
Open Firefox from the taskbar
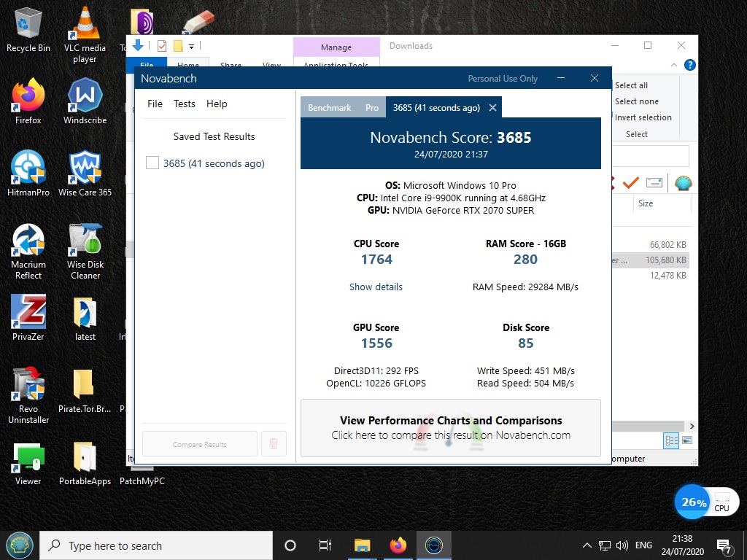(x=398, y=545)
